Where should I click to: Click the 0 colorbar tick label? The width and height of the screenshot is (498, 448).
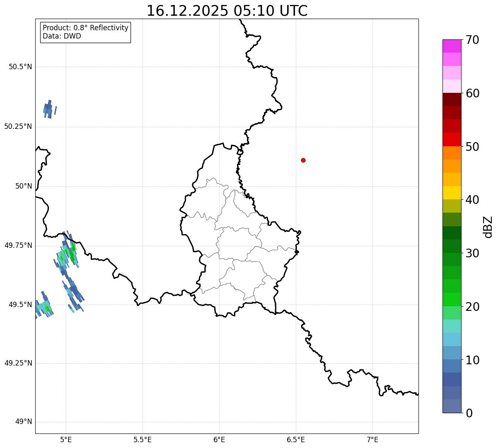[469, 413]
